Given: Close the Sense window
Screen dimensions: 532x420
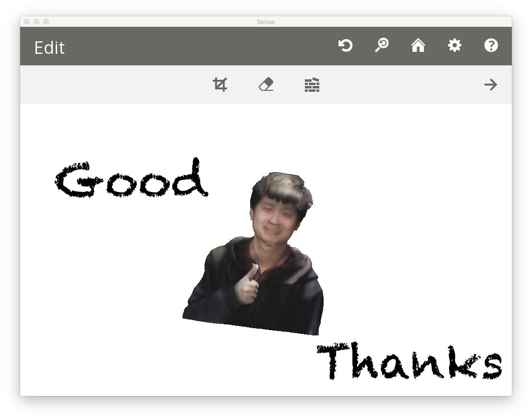Looking at the screenshot, I should pyautogui.click(x=27, y=22).
